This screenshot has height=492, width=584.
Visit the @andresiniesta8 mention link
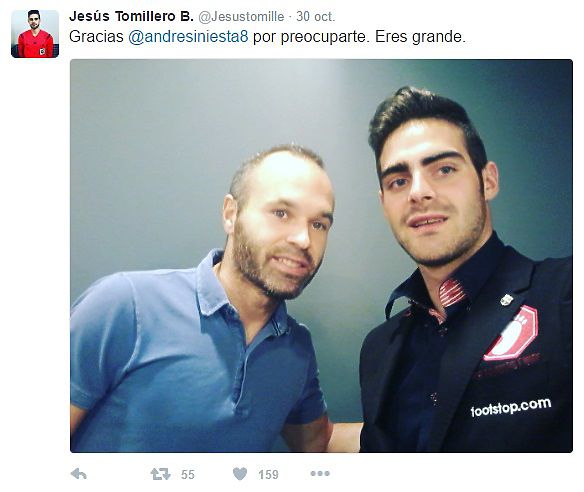188,37
